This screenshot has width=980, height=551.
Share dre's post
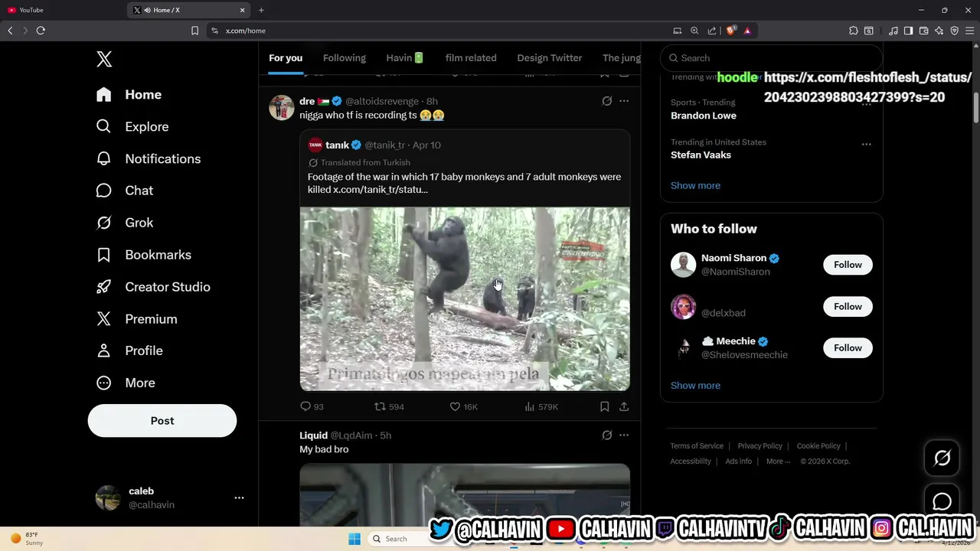pos(624,407)
